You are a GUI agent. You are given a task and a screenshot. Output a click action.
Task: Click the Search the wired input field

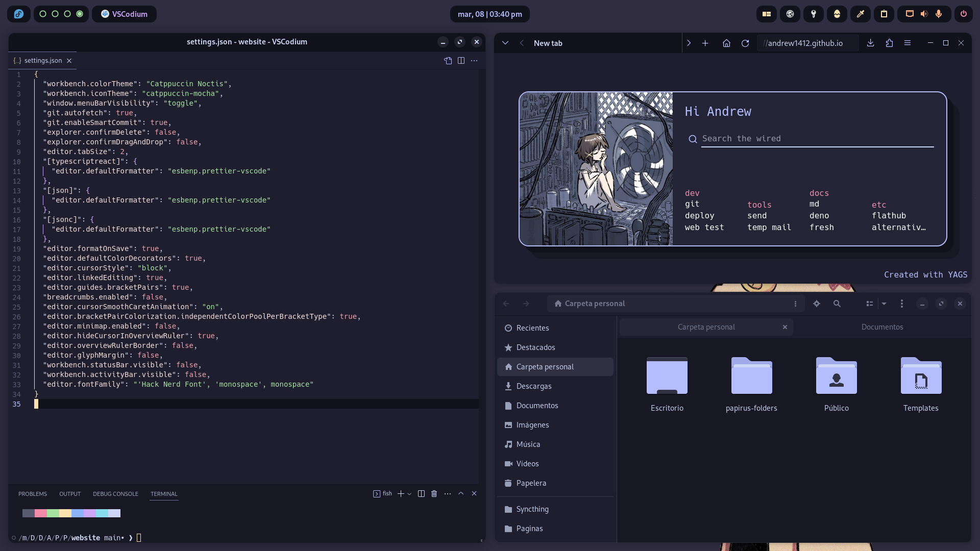pos(817,139)
